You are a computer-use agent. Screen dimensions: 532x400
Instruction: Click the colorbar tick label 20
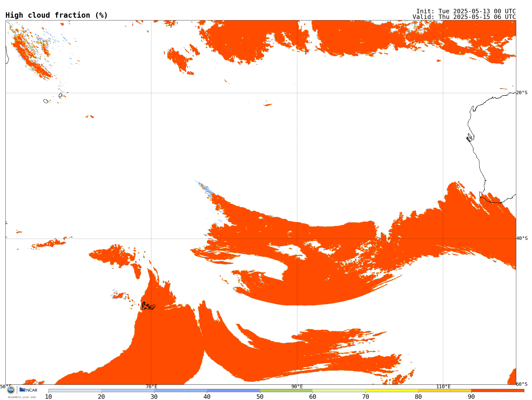(x=101, y=397)
